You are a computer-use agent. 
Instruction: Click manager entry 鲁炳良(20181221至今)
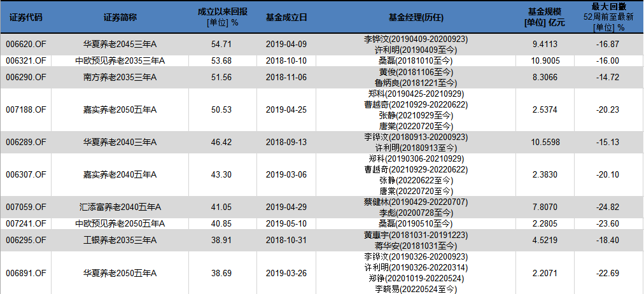[416, 83]
